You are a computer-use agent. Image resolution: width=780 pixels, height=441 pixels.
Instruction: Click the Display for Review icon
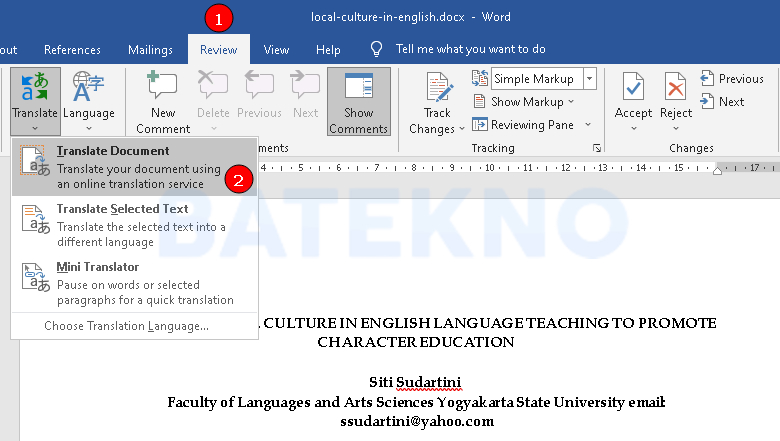click(x=480, y=79)
